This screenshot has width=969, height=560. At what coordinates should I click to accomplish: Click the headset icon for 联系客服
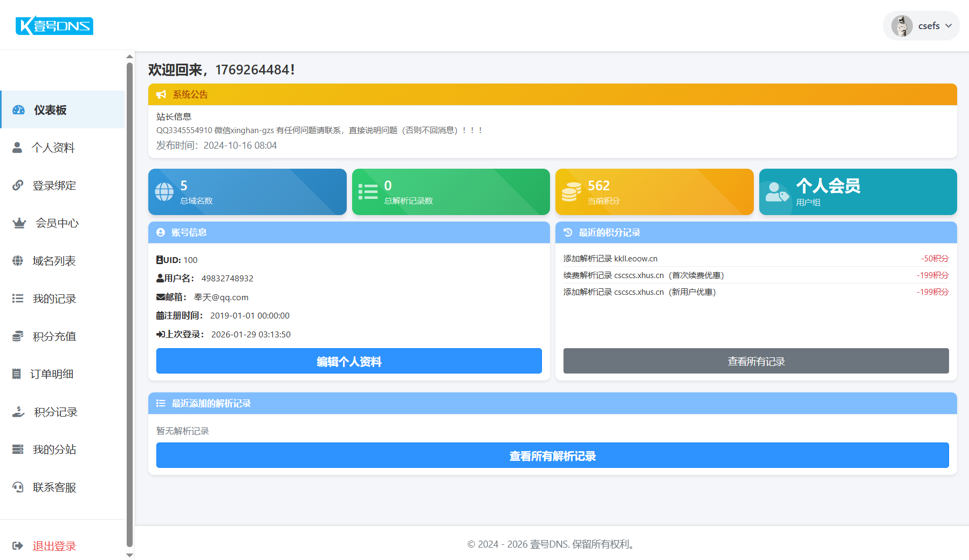click(x=18, y=487)
